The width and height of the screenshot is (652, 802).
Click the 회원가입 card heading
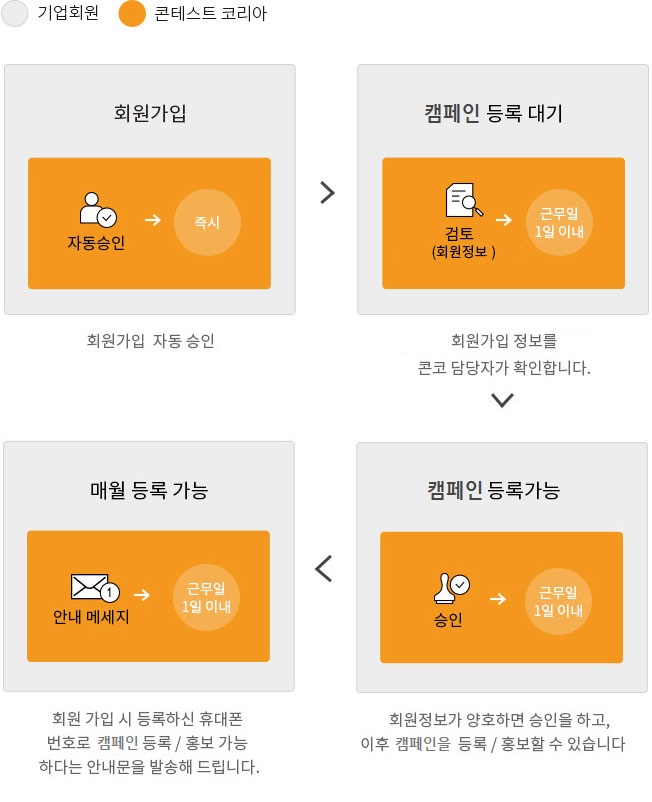click(150, 113)
